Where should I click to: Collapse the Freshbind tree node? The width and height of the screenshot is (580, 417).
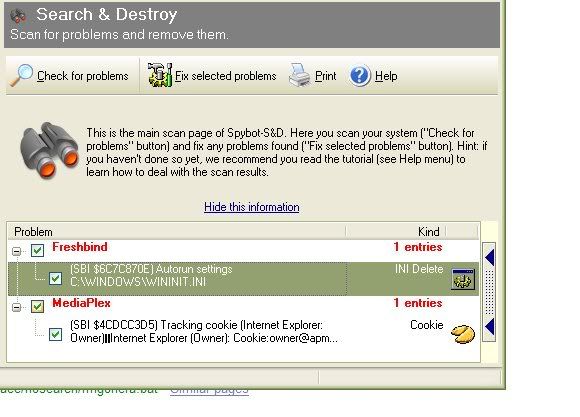16,252
